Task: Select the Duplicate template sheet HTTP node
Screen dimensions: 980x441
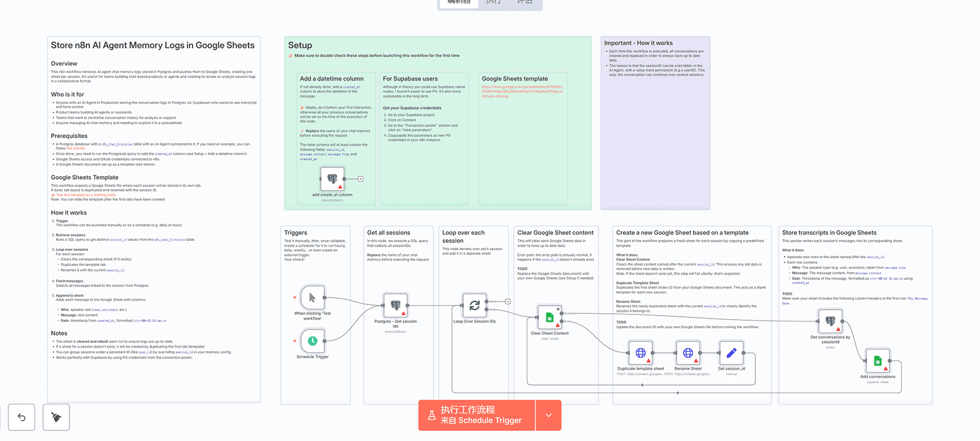Action: coord(640,353)
